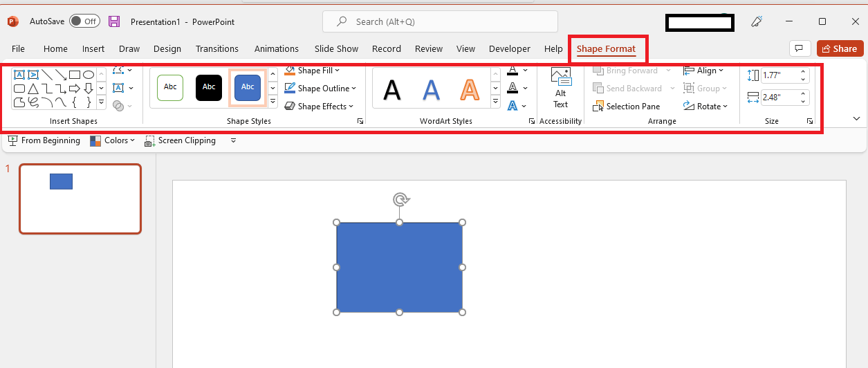Select the Text Box shape tool

coord(19,75)
